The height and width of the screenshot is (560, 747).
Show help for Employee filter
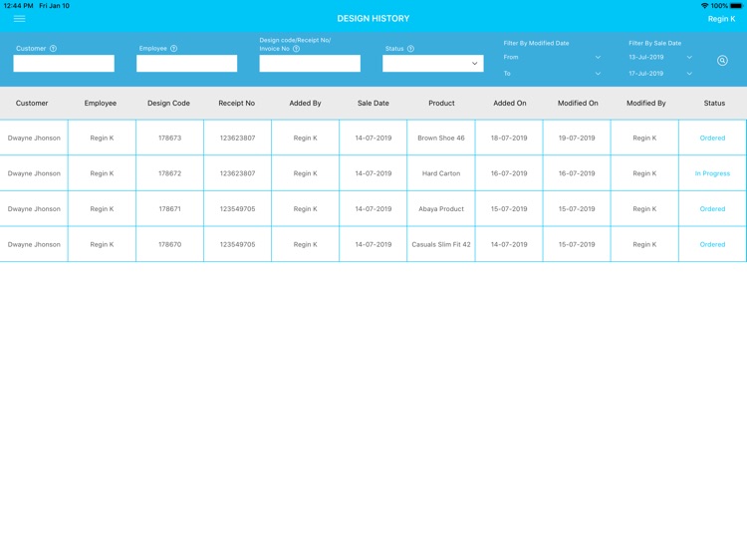174,49
